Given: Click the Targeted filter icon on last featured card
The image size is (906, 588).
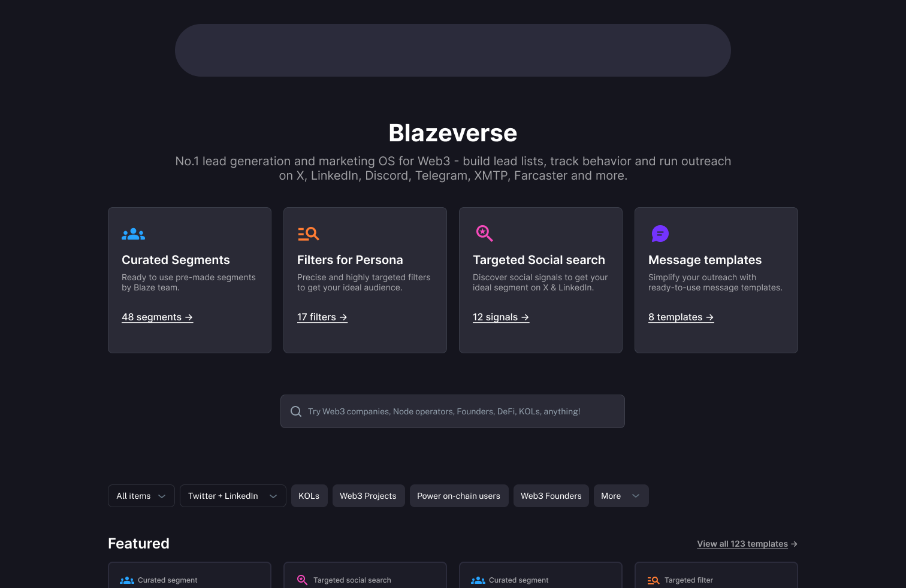Looking at the screenshot, I should 653,580.
